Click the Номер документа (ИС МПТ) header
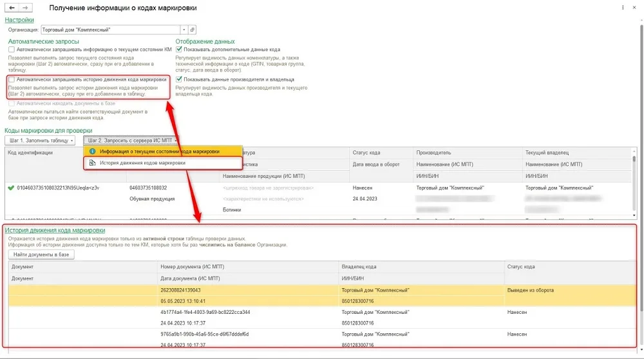The width and height of the screenshot is (644, 359). (x=192, y=266)
